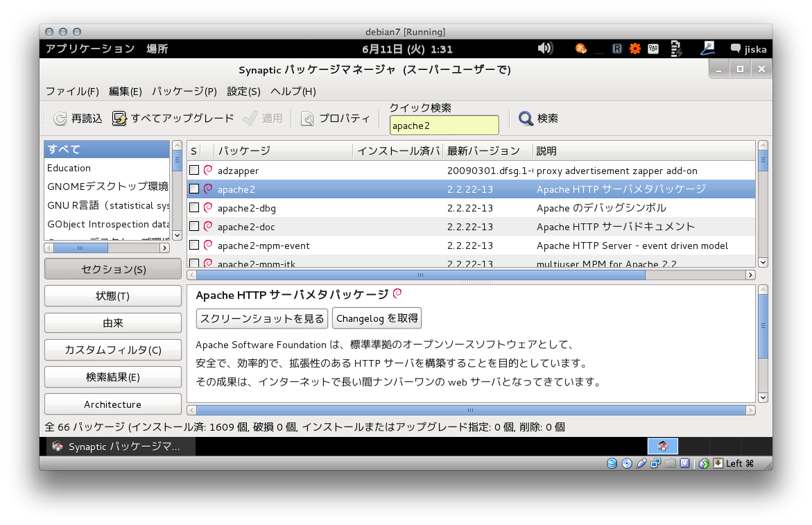Toggle the checkbox for apache2-mpm-event
812x525 pixels.
[x=194, y=244]
